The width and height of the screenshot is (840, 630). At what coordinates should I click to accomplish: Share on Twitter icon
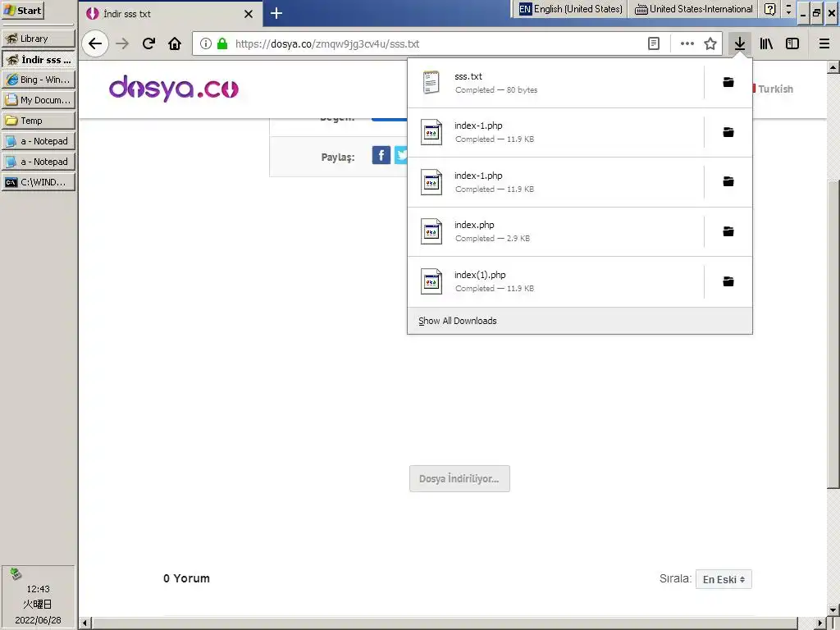pyautogui.click(x=400, y=156)
